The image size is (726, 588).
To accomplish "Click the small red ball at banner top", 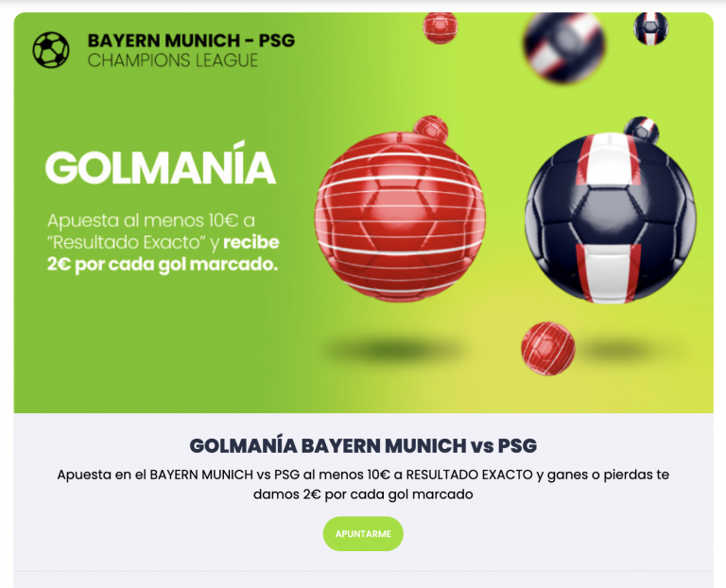I will coord(440,27).
